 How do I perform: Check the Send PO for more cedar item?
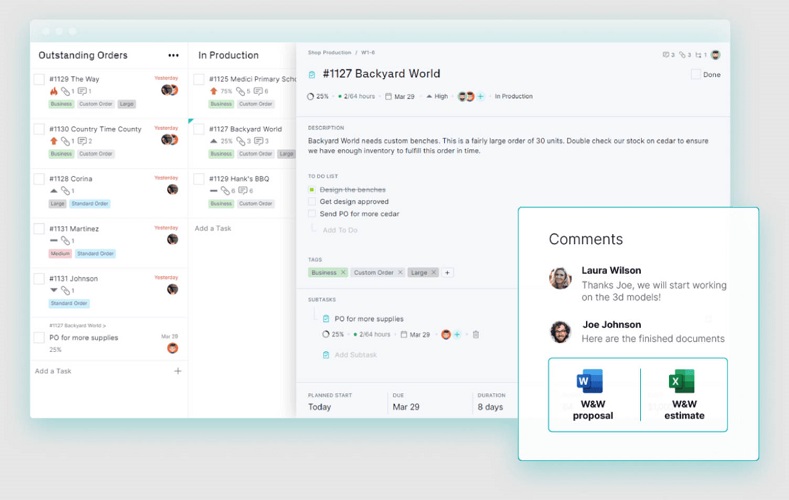click(312, 214)
